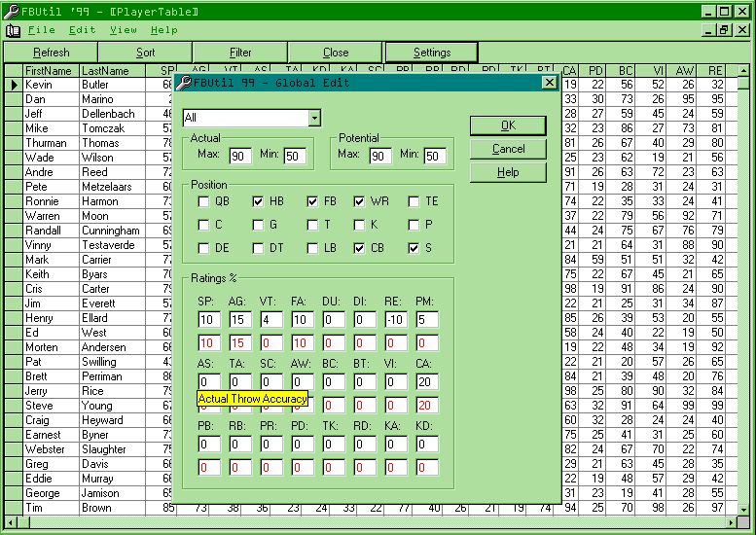Uncheck the FB position checkbox
756x535 pixels.
pyautogui.click(x=312, y=201)
